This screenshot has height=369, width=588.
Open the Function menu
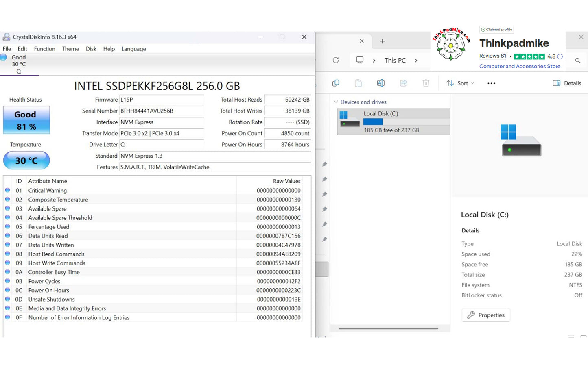[x=44, y=49]
